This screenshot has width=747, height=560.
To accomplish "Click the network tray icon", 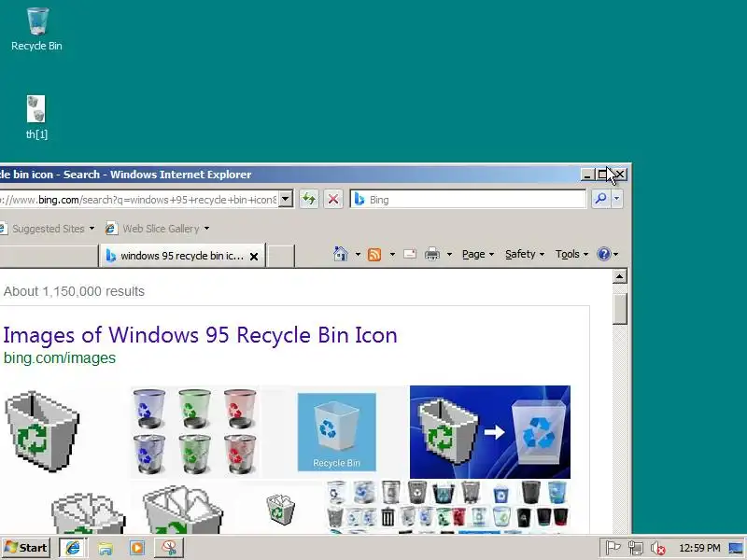I will tap(636, 548).
